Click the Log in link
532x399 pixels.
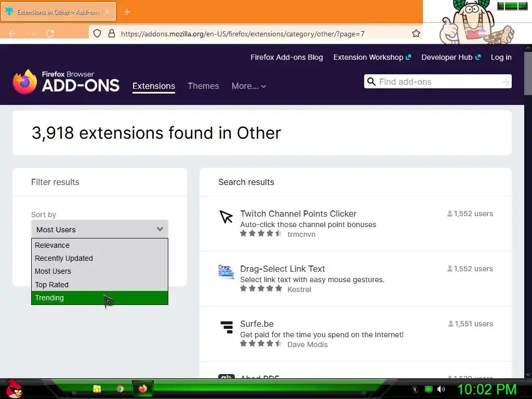[x=501, y=57]
